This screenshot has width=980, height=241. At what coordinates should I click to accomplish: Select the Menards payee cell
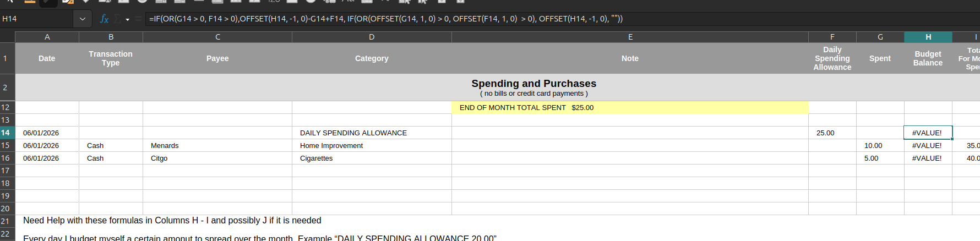point(217,145)
